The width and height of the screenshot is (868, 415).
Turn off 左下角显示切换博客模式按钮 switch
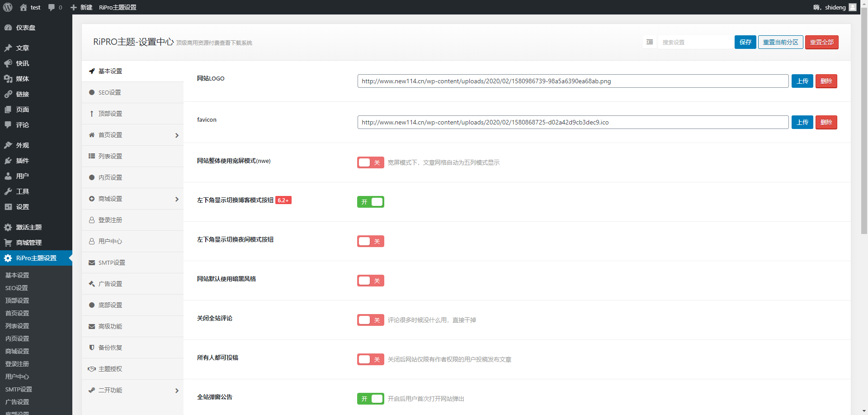point(371,202)
